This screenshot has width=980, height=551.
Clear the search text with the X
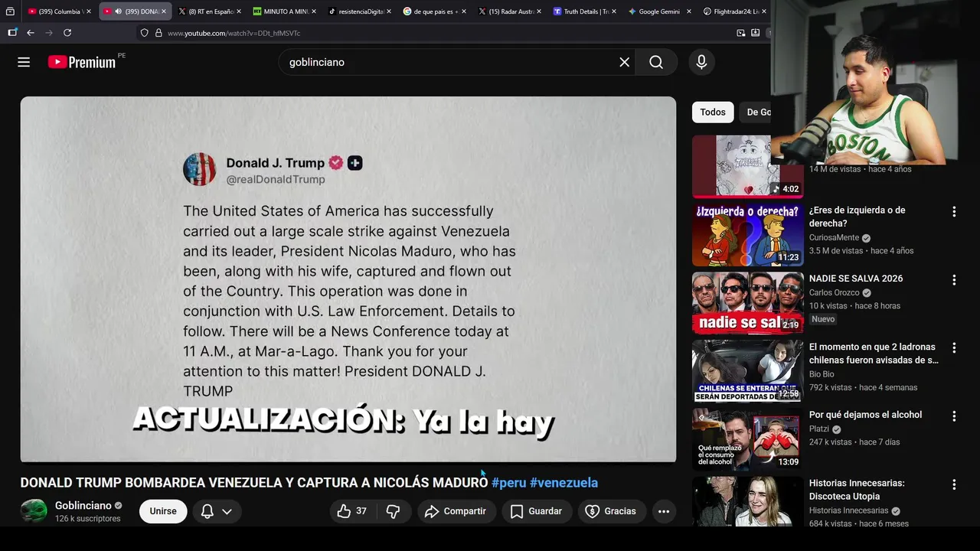point(625,62)
